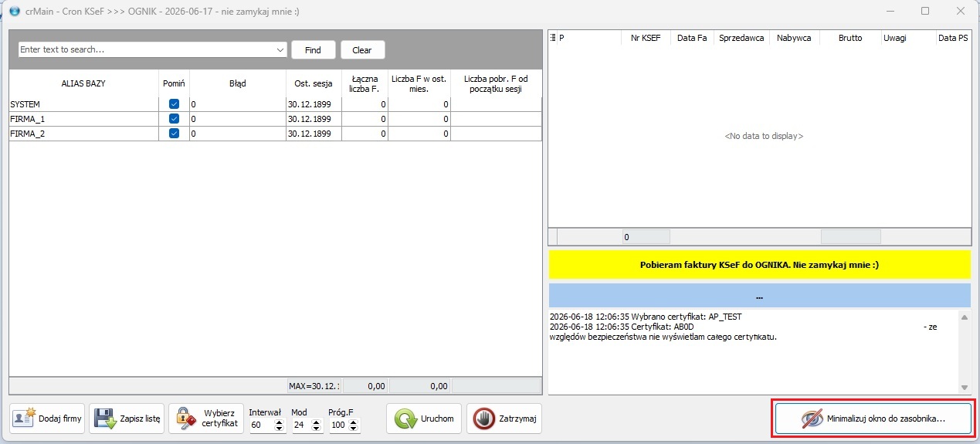Toggle Pomiń checkbox for FIRMA_2 row
Screen dimensions: 980x444
pyautogui.click(x=174, y=133)
